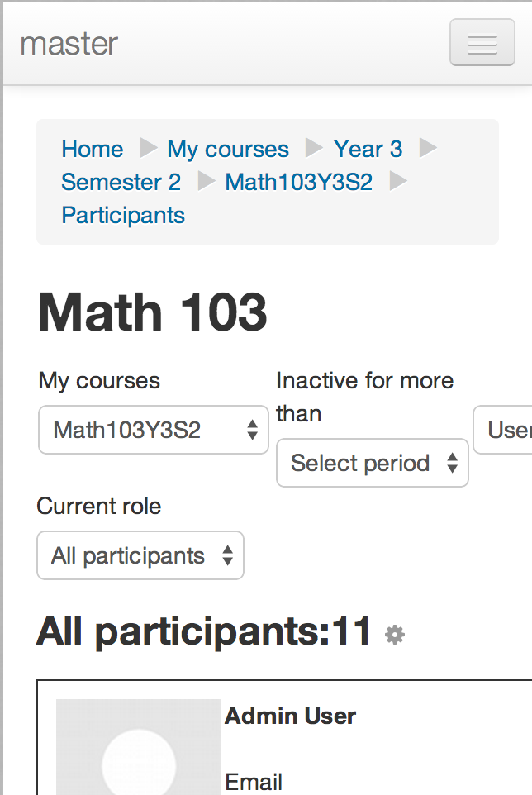Expand Current role All participants dropdown
Image resolution: width=532 pixels, height=795 pixels.
(140, 555)
